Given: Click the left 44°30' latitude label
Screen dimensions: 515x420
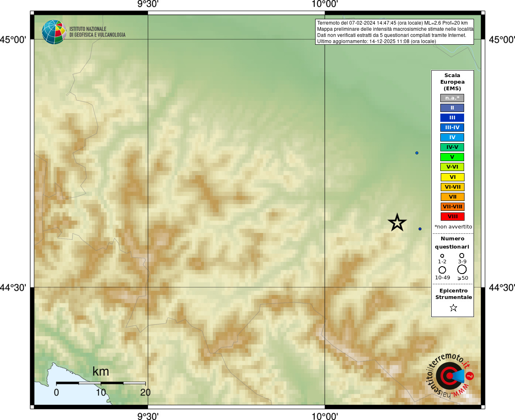Looking at the screenshot, I should (13, 288).
